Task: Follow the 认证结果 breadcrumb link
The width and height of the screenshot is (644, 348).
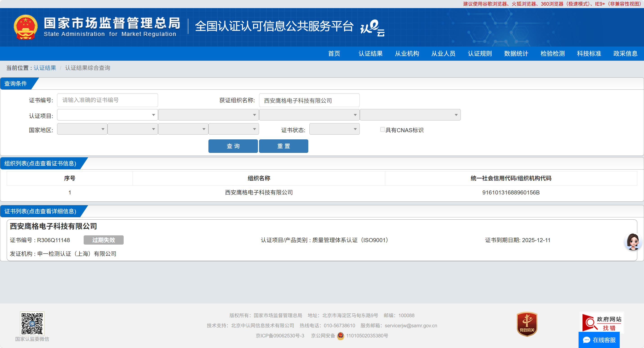Action: pos(45,68)
